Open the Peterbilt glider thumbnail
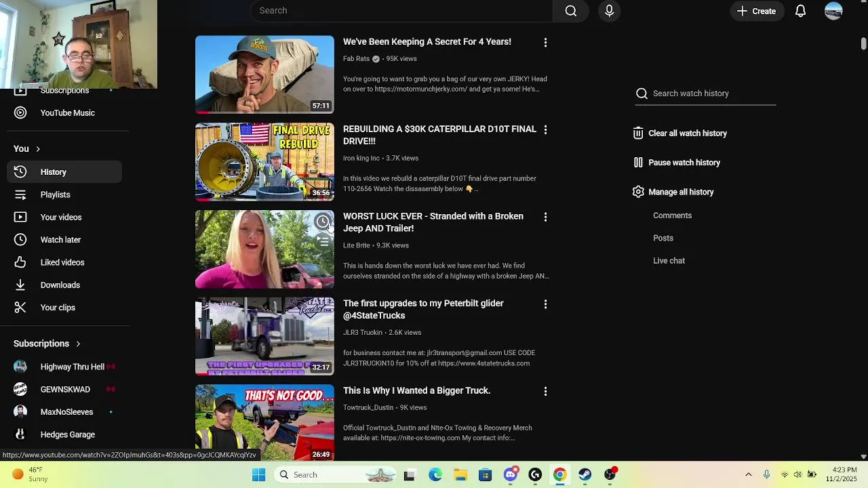The height and width of the screenshot is (488, 868). click(x=264, y=337)
